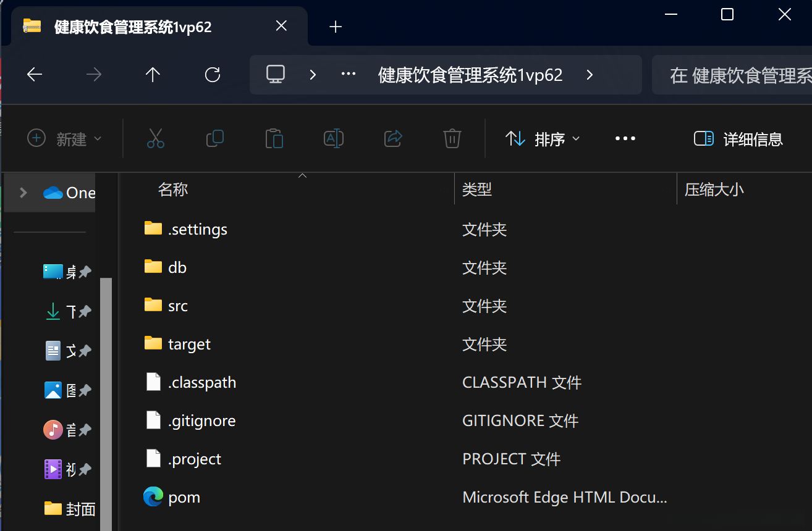Expand the OneDrive tree node
The image size is (812, 531).
pyautogui.click(x=23, y=193)
